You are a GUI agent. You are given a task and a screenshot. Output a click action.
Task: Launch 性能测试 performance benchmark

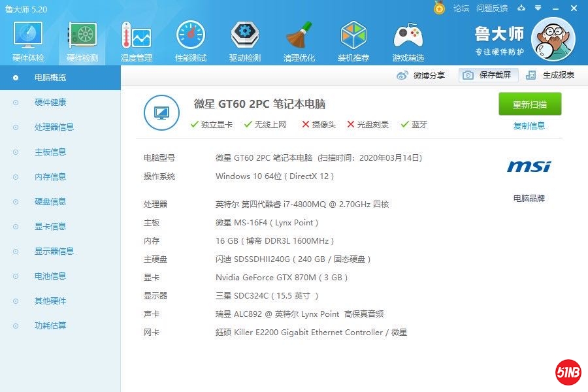tap(190, 41)
